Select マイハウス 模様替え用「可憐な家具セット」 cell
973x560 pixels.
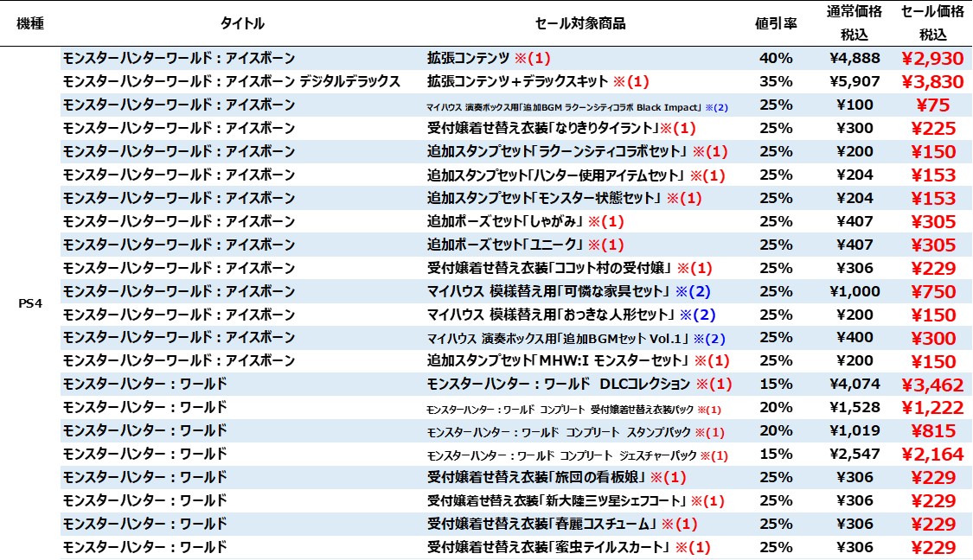coord(568,291)
